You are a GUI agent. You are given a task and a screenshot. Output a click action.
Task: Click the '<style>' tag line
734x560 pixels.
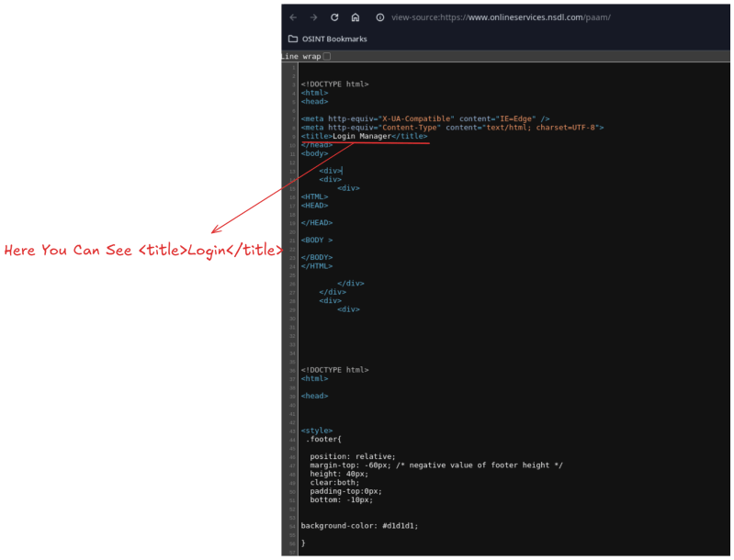pos(317,431)
